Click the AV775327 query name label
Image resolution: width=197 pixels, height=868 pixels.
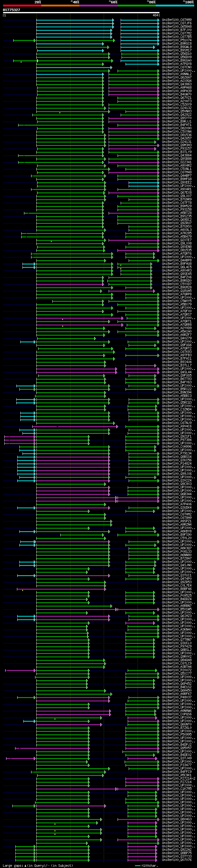pyautogui.click(x=11, y=10)
